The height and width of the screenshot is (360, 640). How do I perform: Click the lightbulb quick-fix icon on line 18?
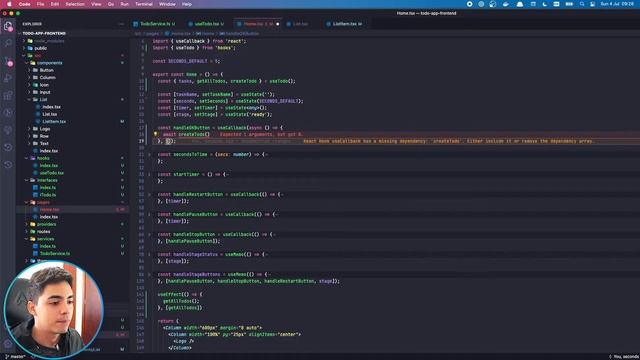pos(156,134)
